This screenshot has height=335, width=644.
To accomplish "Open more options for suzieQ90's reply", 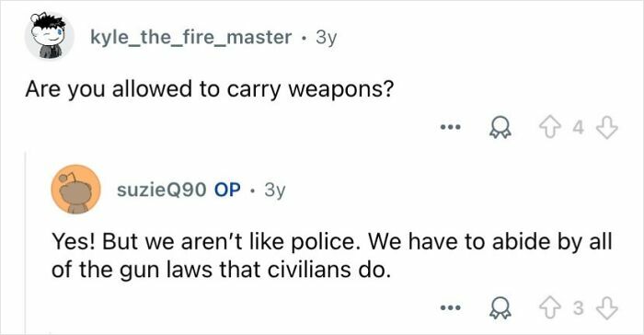I will click(451, 307).
